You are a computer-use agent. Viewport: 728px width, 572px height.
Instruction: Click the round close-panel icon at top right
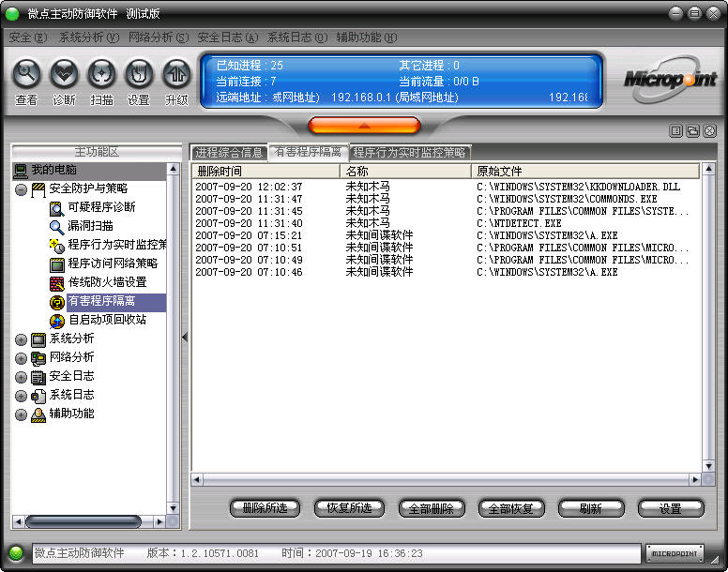click(x=710, y=131)
